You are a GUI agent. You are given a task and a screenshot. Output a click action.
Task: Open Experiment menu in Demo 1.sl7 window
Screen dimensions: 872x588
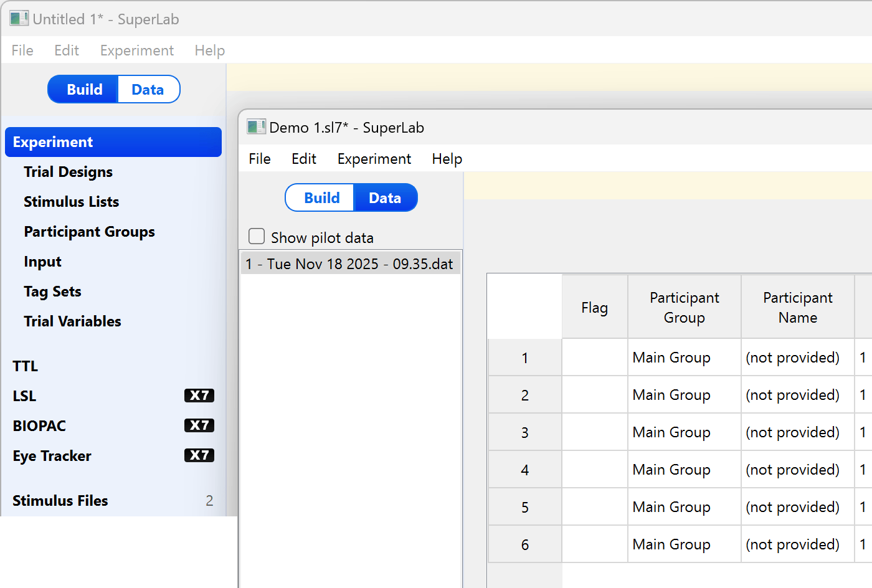coord(374,159)
